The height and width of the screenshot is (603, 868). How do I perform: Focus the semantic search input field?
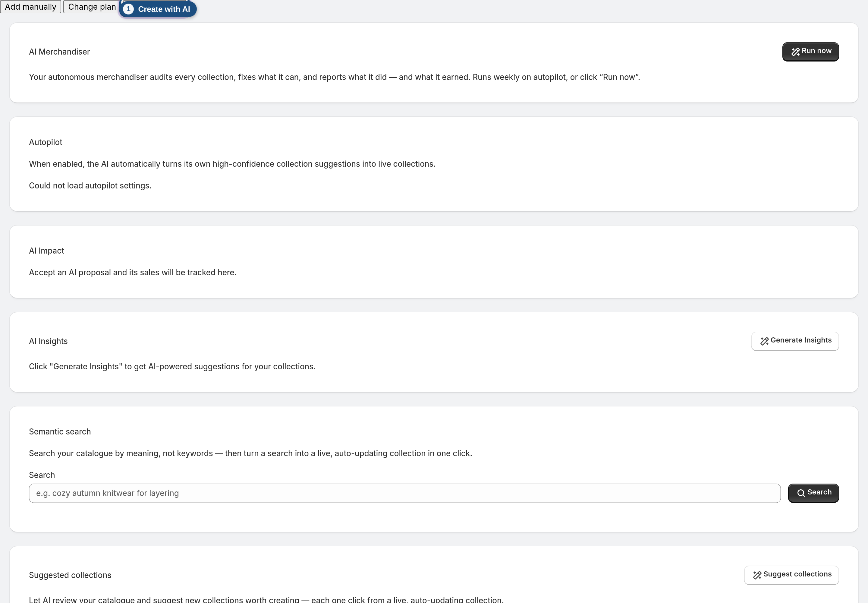404,493
